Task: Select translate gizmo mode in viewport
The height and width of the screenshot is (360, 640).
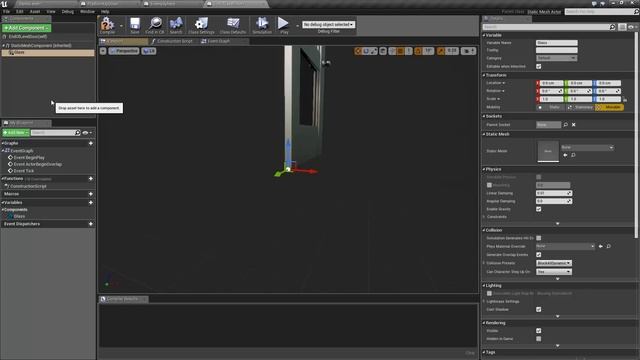Action: [358, 51]
